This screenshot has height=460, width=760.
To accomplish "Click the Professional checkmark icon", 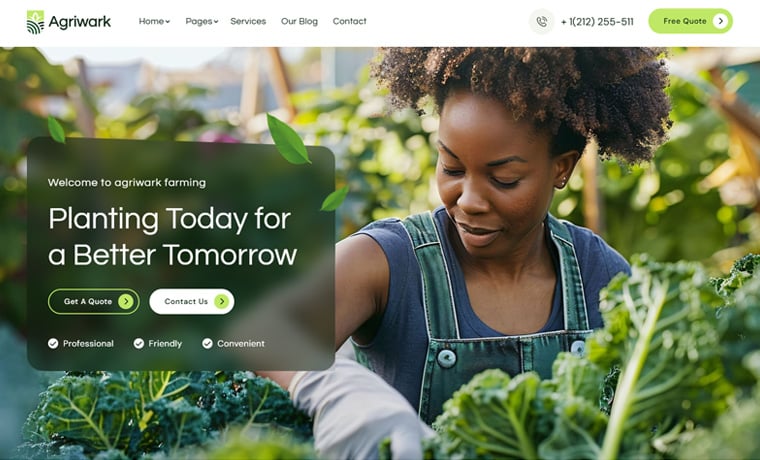I will [x=53, y=344].
